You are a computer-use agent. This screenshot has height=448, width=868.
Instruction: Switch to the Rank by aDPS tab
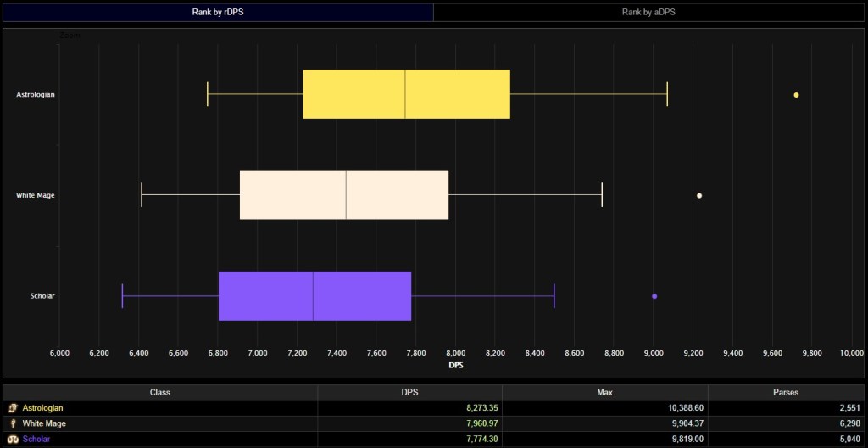pos(649,12)
